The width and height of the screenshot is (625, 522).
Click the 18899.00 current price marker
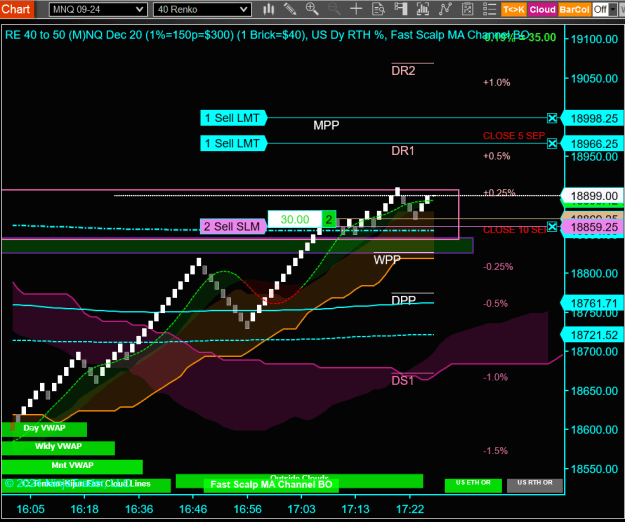[594, 196]
